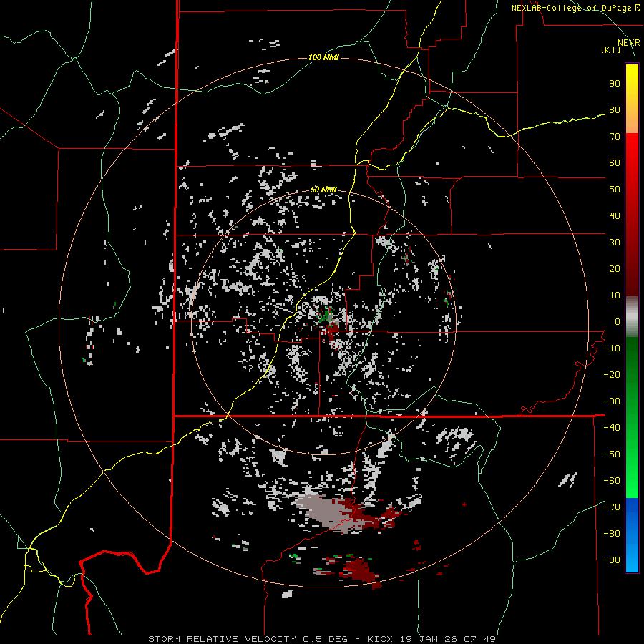644x644 pixels.
Task: Click the [KT] units label
Action: click(611, 49)
